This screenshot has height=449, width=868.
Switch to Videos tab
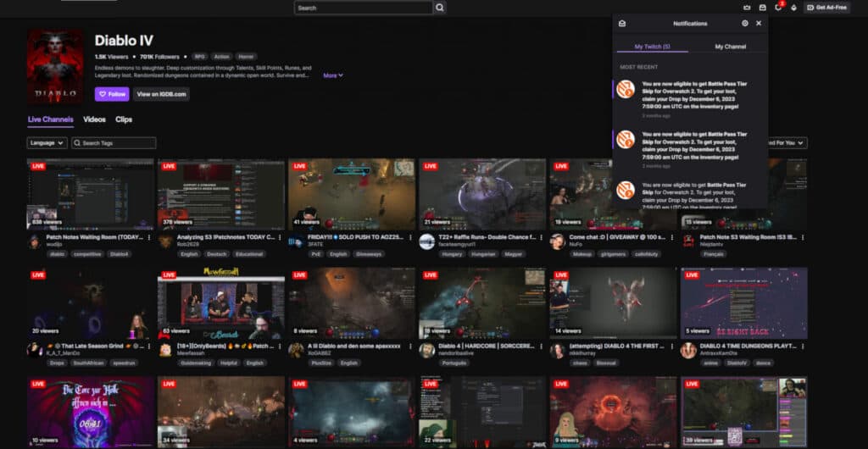click(x=95, y=119)
